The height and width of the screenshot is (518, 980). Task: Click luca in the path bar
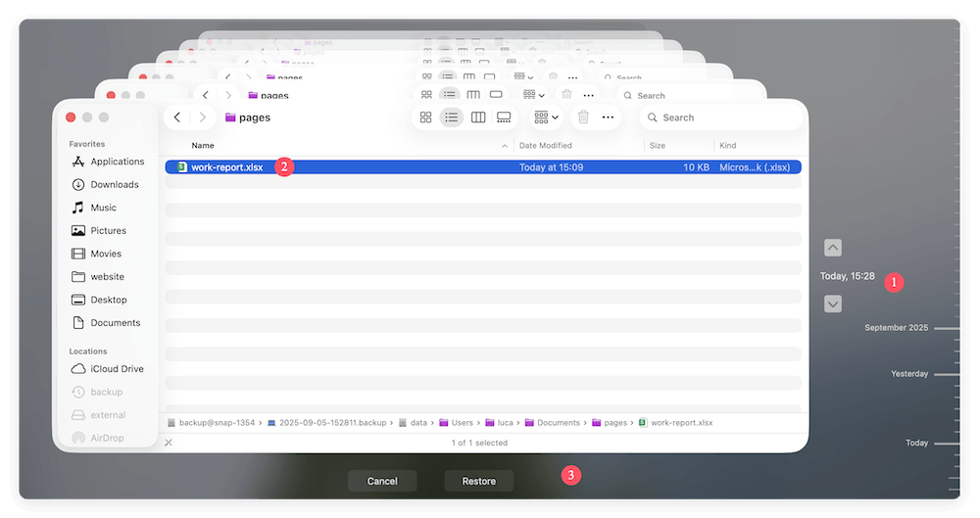click(x=500, y=423)
